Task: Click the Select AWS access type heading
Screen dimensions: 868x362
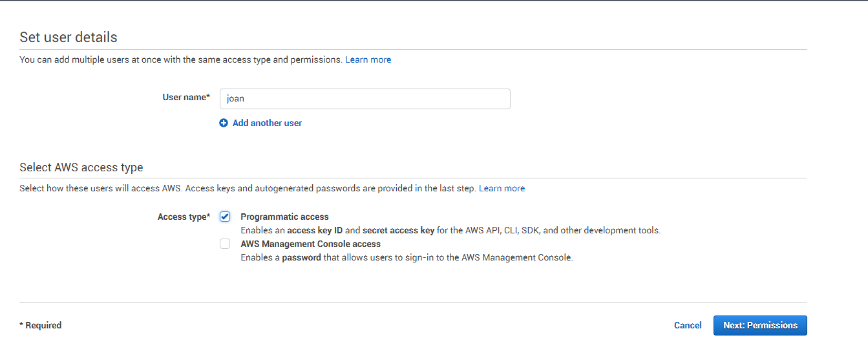Action: pos(81,167)
